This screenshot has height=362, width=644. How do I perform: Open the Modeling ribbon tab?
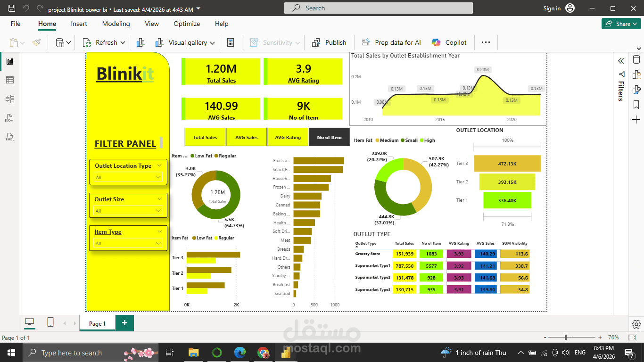(x=116, y=24)
